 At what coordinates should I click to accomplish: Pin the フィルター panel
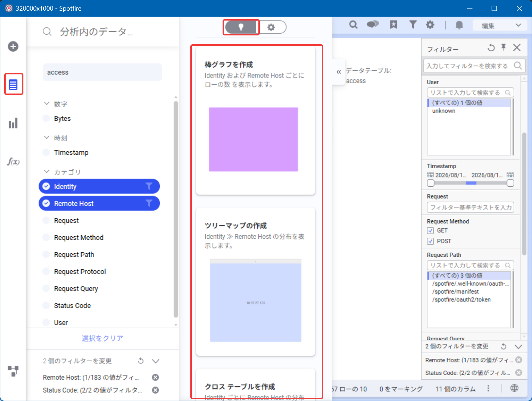[x=504, y=47]
